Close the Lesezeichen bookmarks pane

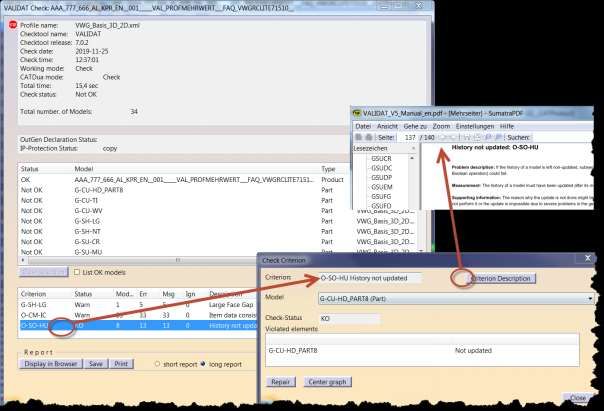click(414, 148)
